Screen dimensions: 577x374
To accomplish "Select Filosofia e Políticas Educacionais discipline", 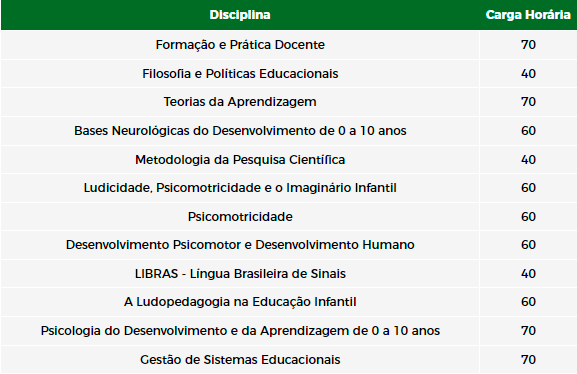I will (240, 74).
